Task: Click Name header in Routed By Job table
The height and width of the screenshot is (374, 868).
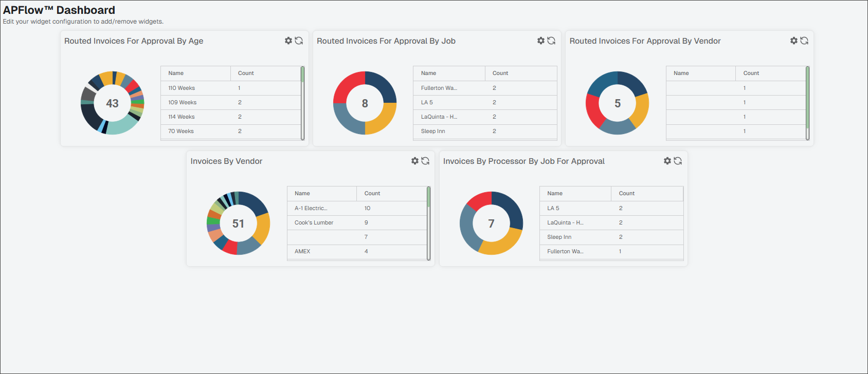Action: (449, 73)
